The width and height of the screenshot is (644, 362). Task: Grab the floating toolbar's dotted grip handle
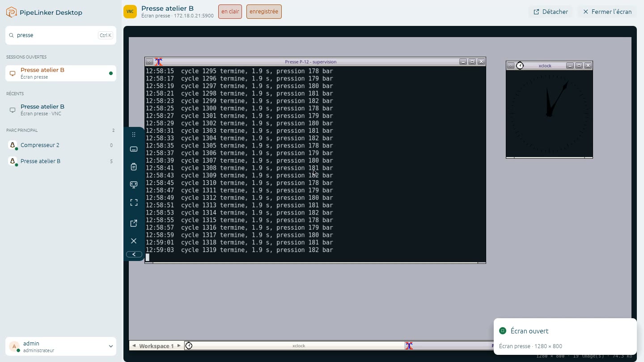(x=134, y=135)
